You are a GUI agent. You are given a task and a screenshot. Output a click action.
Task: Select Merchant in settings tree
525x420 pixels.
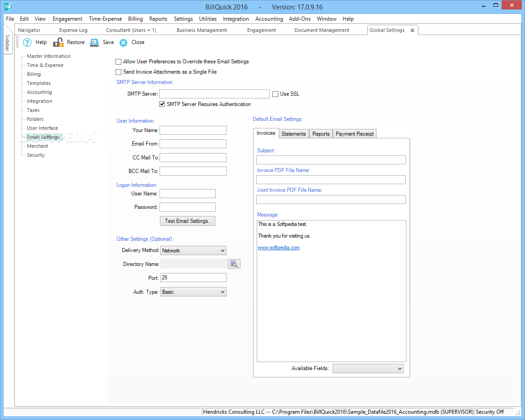[x=37, y=146]
